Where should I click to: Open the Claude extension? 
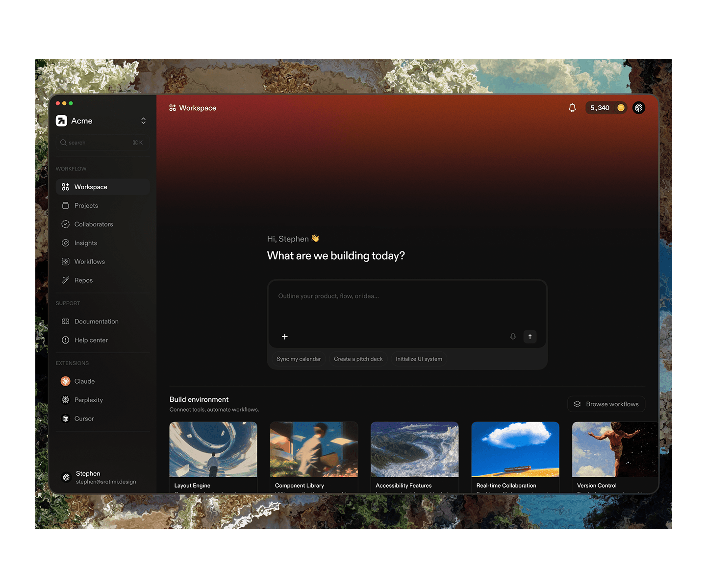pyautogui.click(x=102, y=381)
